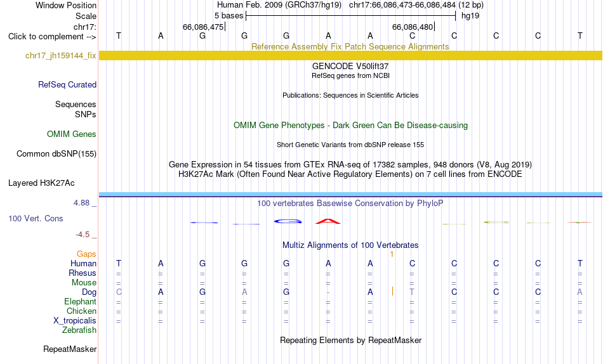This screenshot has width=603, height=364.
Task: Select the Zebrafish alignment row label
Action: click(x=79, y=330)
